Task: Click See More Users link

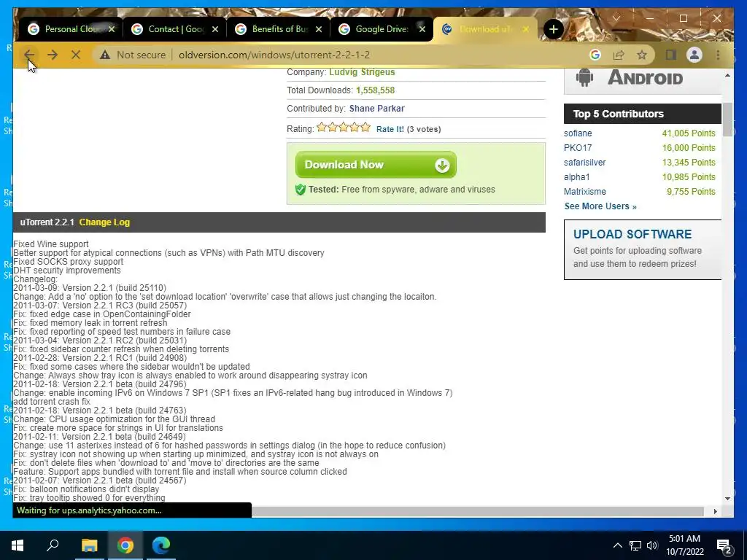Action: 600,206
